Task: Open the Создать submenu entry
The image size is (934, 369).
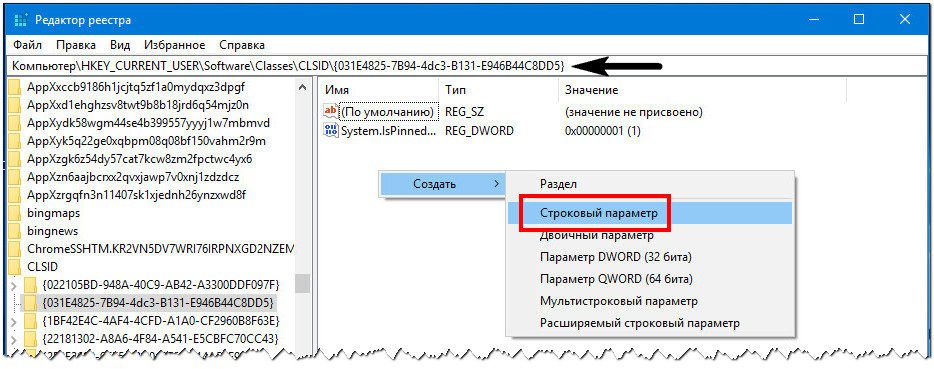Action: (442, 184)
